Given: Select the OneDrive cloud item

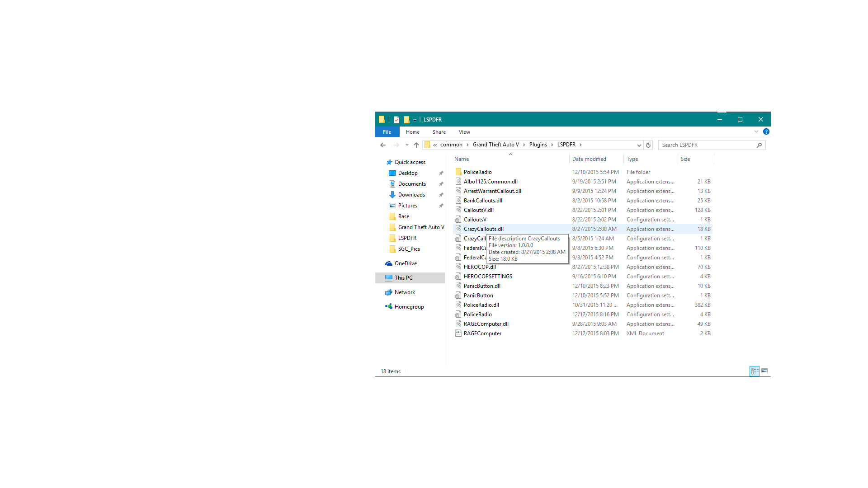Looking at the screenshot, I should [x=406, y=263].
